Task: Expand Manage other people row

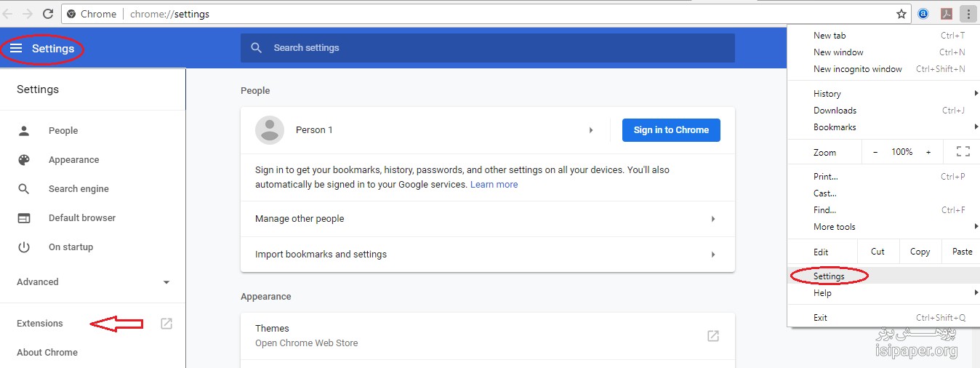Action: coord(487,219)
